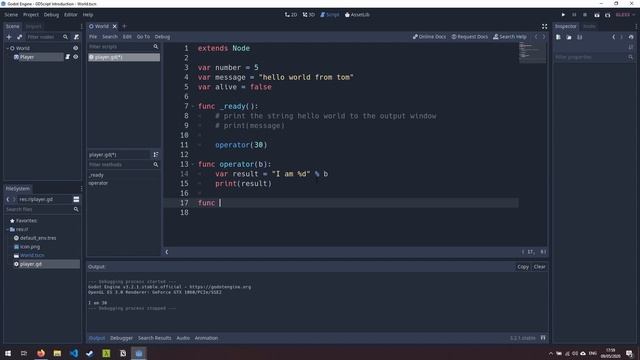The width and height of the screenshot is (640, 360).
Task: Toggle alphabetical sorting of methods list
Action: (156, 155)
